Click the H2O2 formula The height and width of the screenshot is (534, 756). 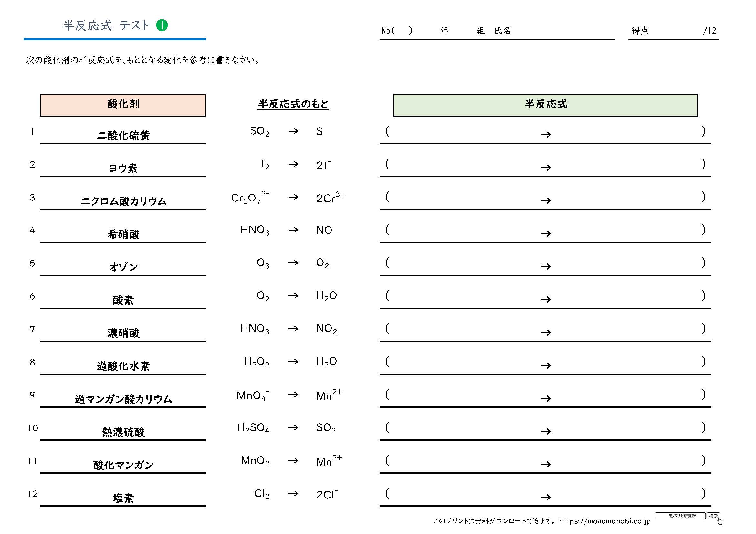(257, 362)
